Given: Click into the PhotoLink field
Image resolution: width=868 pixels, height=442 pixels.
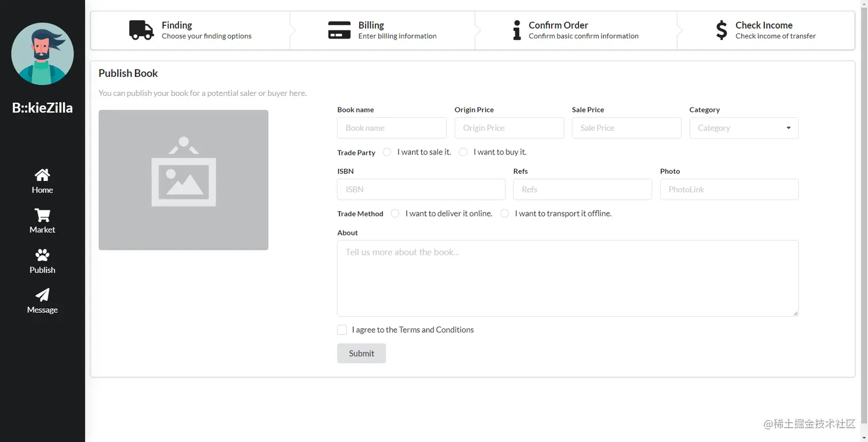Looking at the screenshot, I should pos(729,189).
